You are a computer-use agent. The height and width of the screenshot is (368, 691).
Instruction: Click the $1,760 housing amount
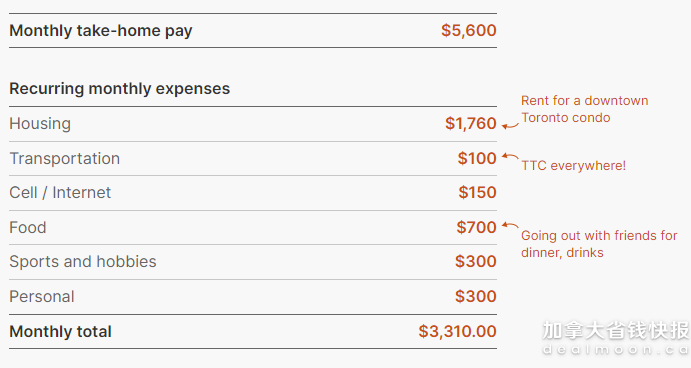[471, 123]
